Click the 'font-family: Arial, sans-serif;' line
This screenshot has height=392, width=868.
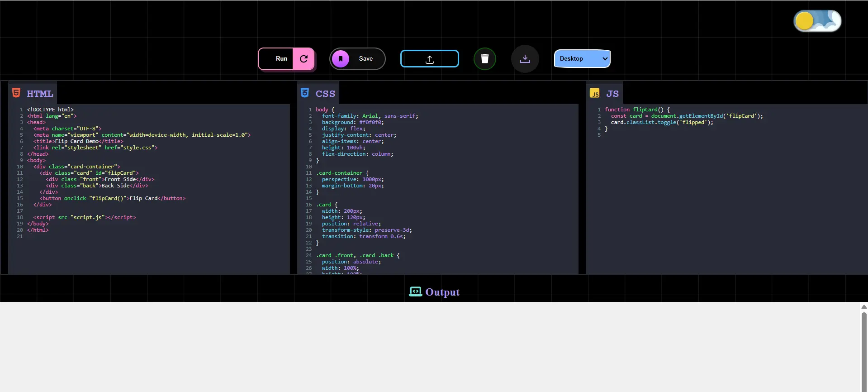pyautogui.click(x=370, y=116)
